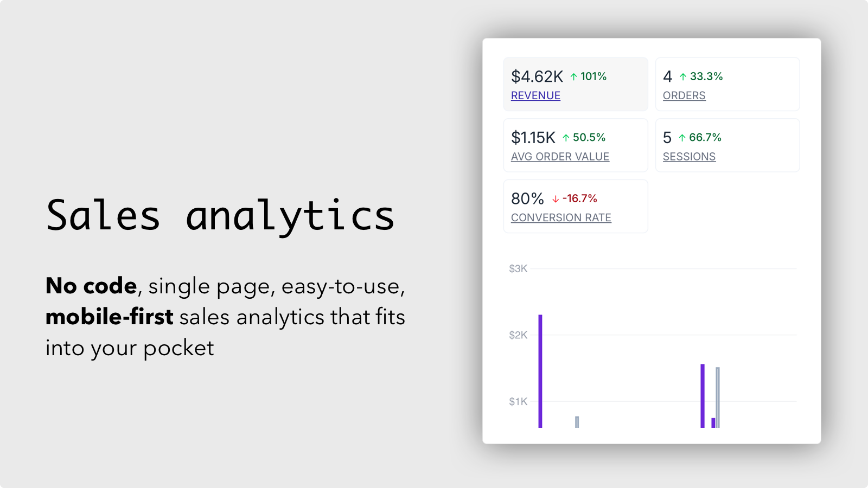The height and width of the screenshot is (488, 868).
Task: Click the Sales analytics heading
Action: [x=220, y=216]
